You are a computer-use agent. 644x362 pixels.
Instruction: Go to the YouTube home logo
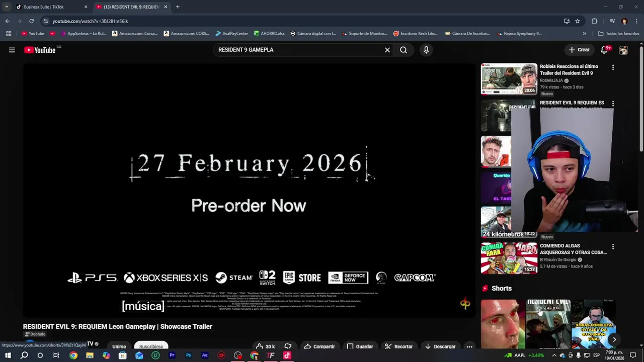40,50
